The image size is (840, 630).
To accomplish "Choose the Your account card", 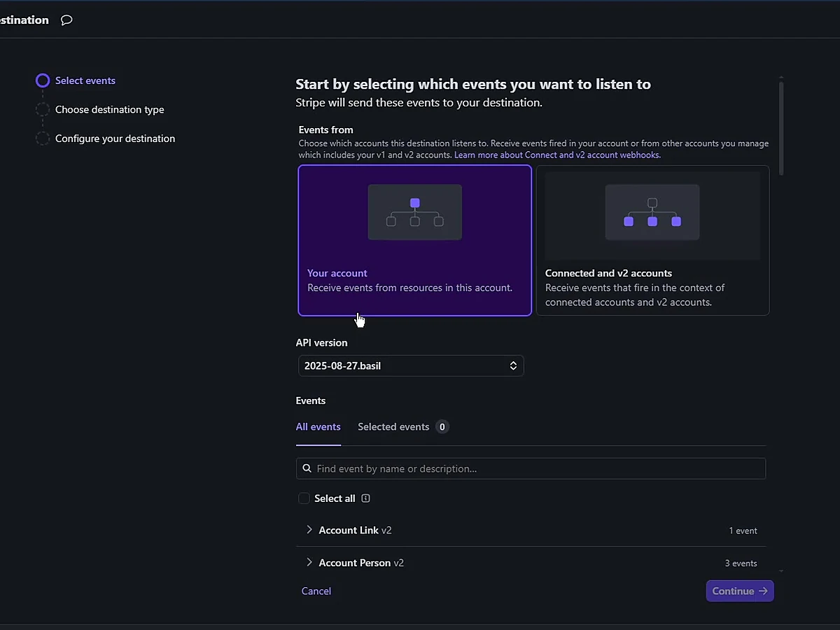I will tap(415, 240).
